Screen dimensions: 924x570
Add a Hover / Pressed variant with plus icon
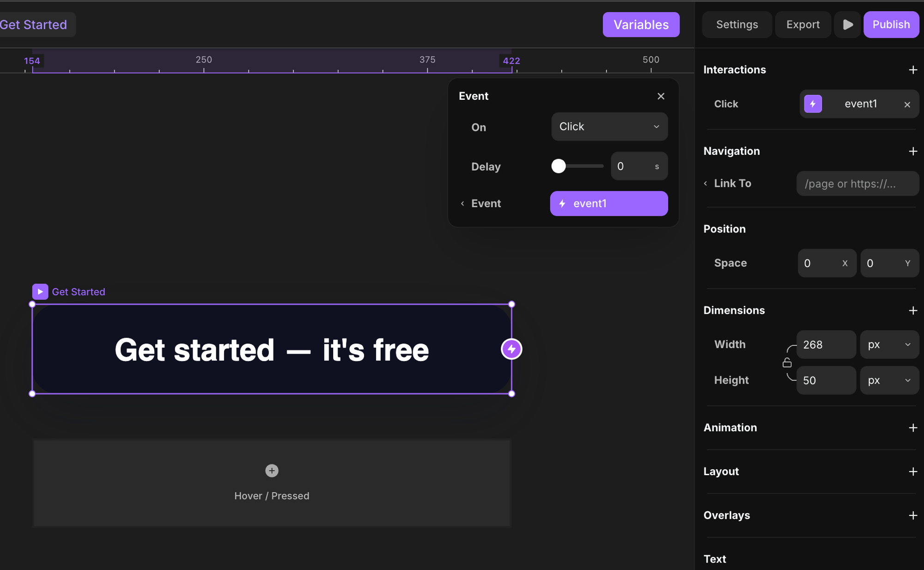[272, 471]
